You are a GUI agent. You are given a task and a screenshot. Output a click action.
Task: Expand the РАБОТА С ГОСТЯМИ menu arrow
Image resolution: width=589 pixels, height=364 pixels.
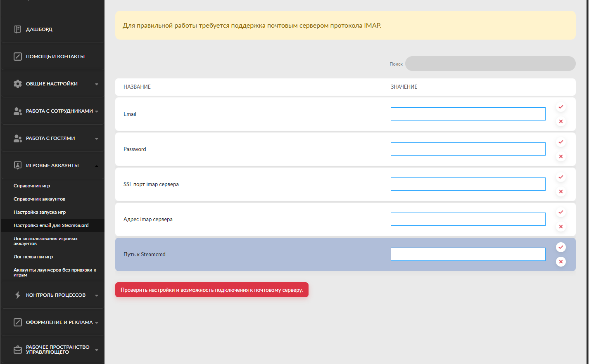pyautogui.click(x=97, y=139)
